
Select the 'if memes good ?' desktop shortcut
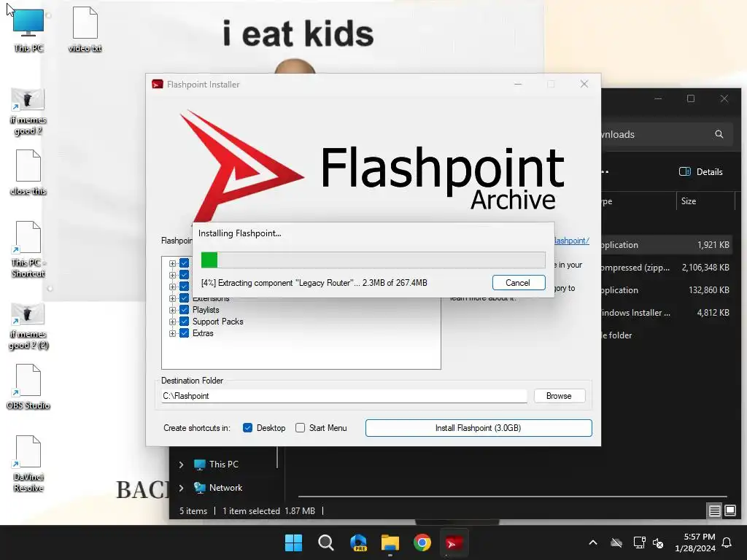click(x=28, y=112)
